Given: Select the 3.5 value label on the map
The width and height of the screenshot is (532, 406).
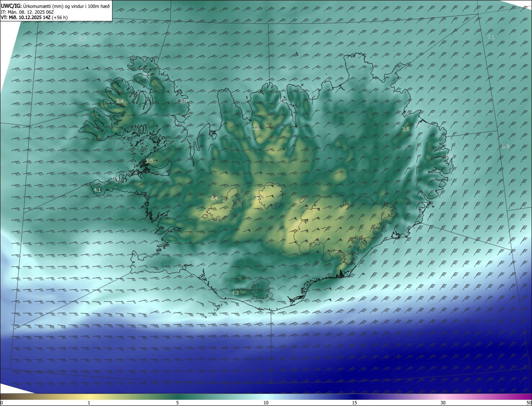Looking at the screenshot, I should pos(149,161).
